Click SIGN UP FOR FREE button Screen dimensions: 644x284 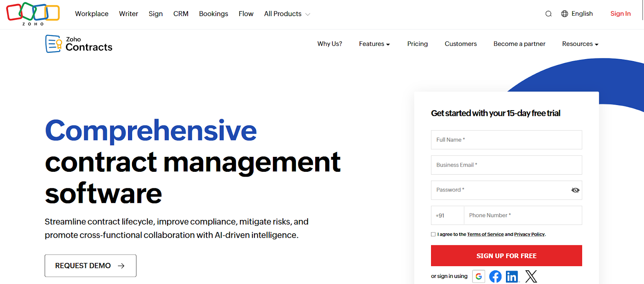[506, 256]
